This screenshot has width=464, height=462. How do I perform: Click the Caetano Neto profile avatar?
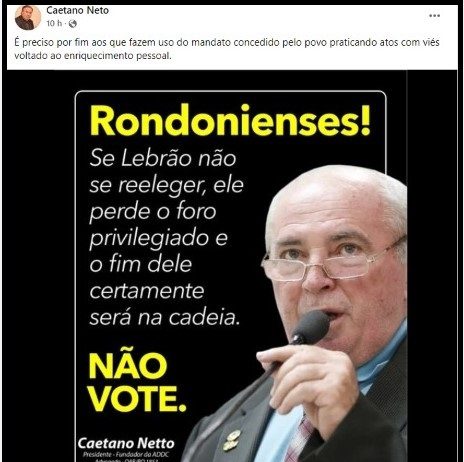coord(28,18)
